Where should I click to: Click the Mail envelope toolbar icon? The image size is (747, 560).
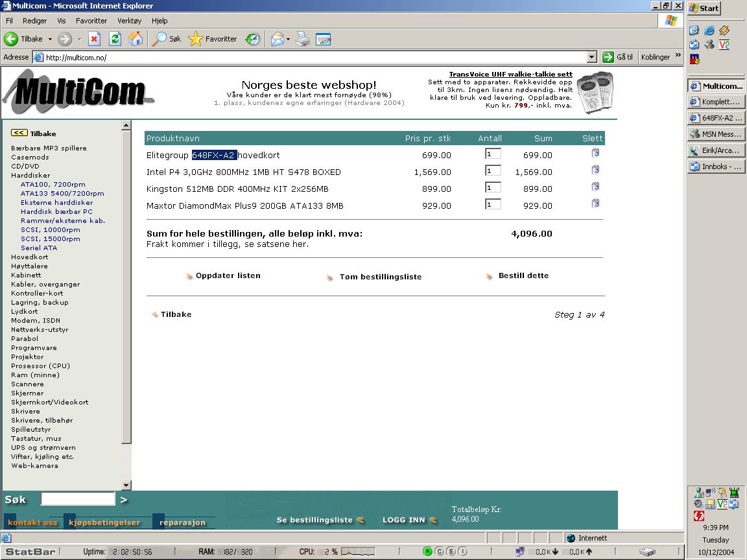tap(278, 39)
